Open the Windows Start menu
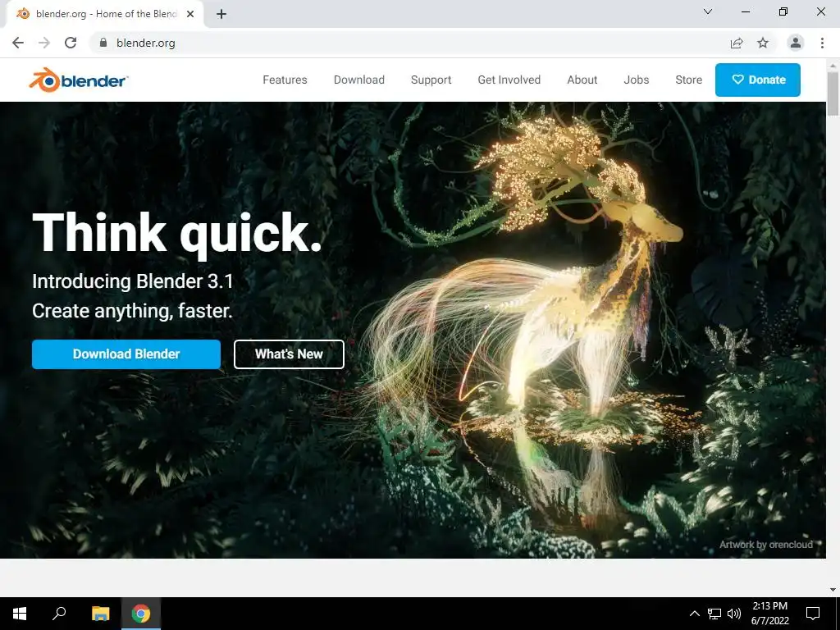The image size is (840, 630). click(20, 614)
